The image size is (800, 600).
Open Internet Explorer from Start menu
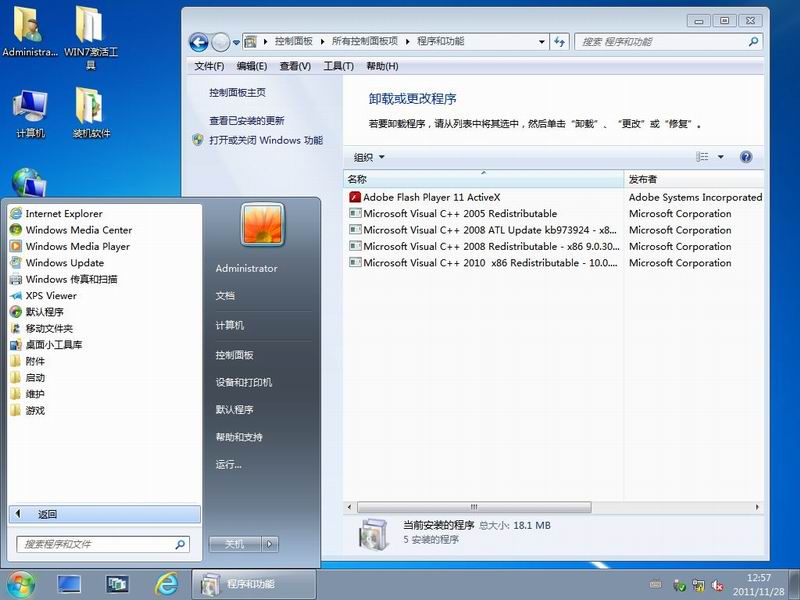click(105, 214)
